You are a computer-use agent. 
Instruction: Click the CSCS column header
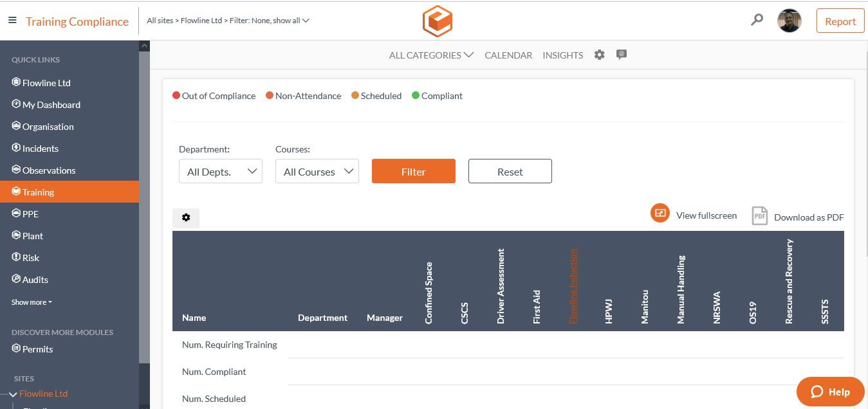[x=465, y=313]
